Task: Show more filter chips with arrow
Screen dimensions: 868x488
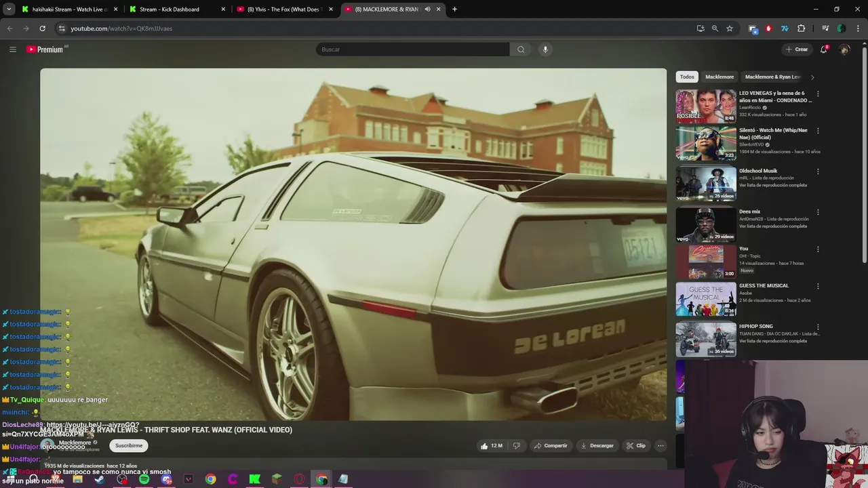Action: click(x=812, y=77)
